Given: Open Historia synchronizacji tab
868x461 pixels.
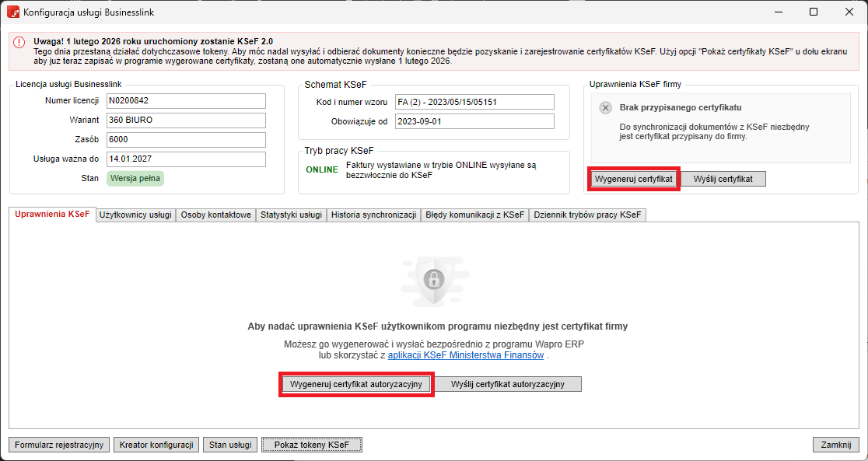Looking at the screenshot, I should (373, 215).
